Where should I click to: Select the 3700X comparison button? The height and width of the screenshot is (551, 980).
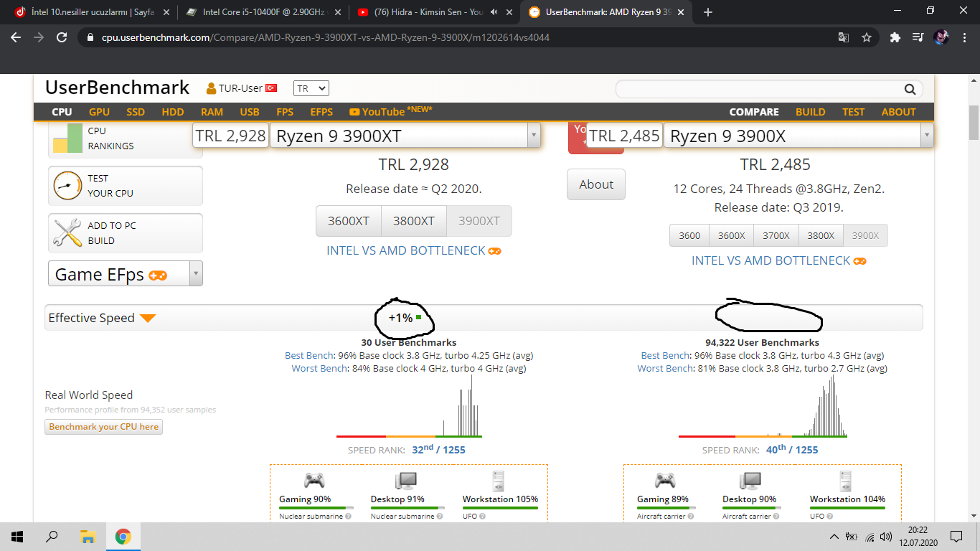pyautogui.click(x=776, y=235)
